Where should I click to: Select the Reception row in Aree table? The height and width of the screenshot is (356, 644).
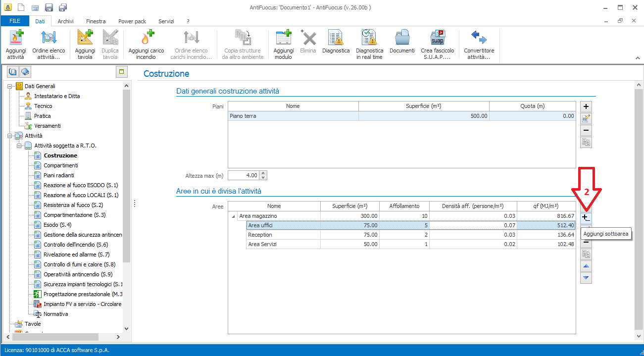[x=282, y=235]
